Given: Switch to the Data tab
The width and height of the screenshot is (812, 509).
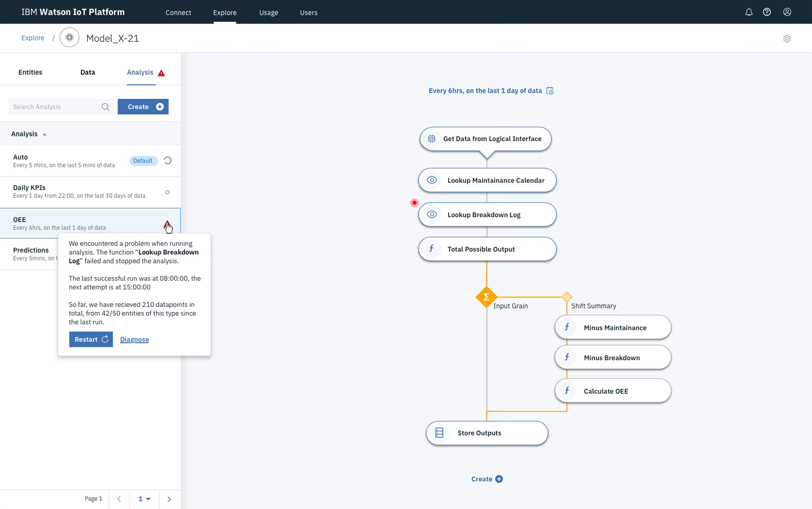Looking at the screenshot, I should point(88,72).
